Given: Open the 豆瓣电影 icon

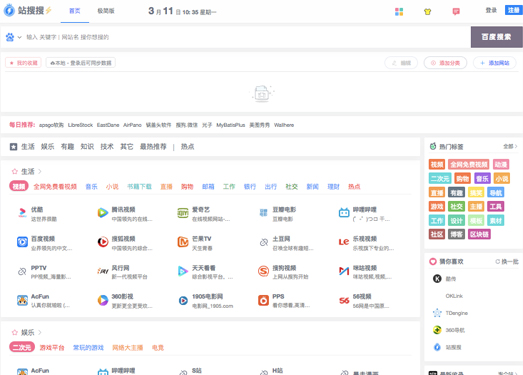Looking at the screenshot, I should (264, 213).
